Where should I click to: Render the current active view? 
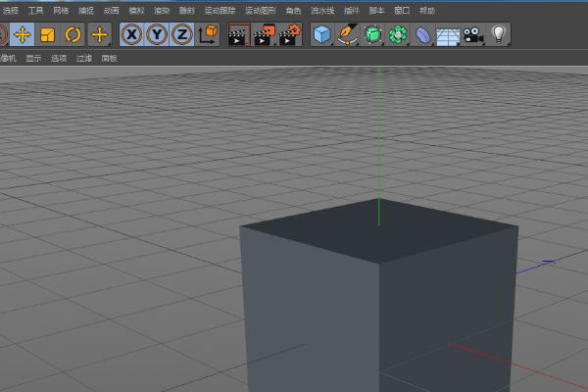(238, 35)
